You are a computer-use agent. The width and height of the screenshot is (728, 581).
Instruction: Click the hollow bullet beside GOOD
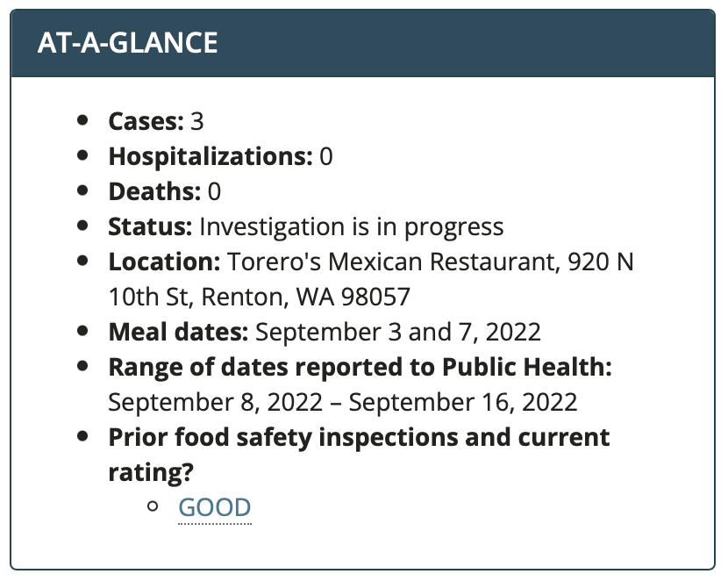tap(153, 506)
